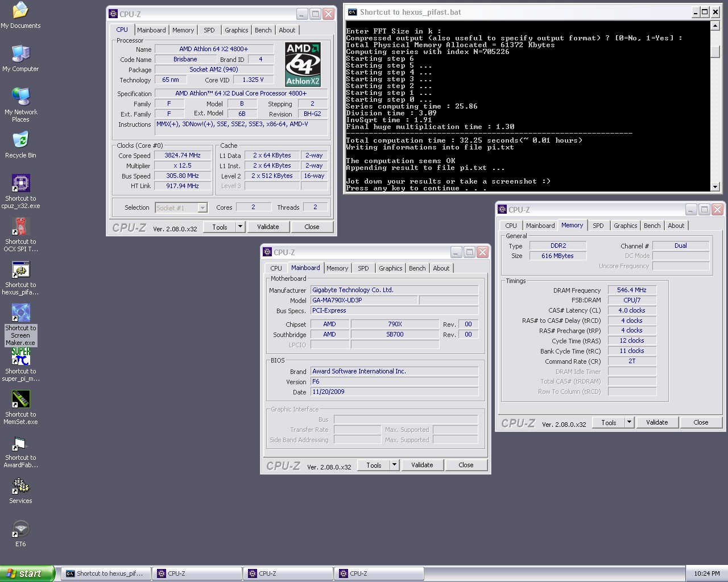Open Bench tab in Mainboard window

pos(417,268)
